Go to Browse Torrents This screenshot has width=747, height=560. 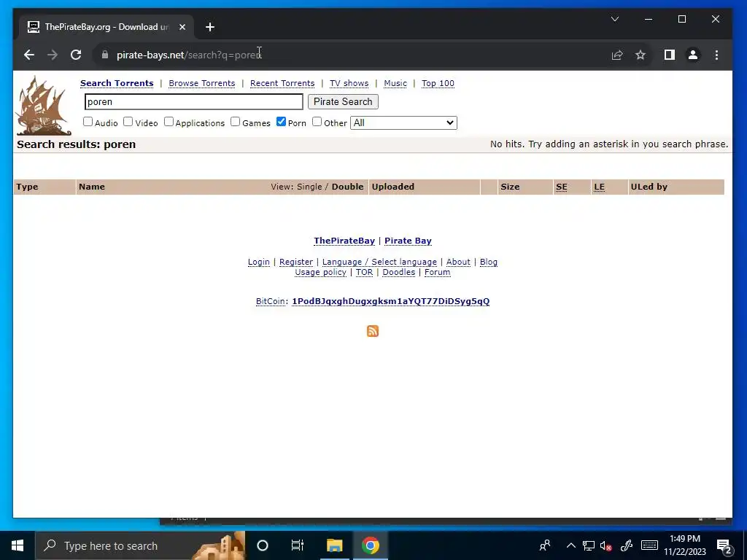click(202, 83)
